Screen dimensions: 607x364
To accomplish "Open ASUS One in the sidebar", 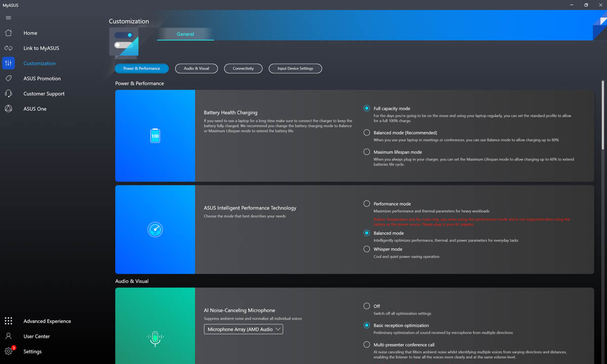I will pyautogui.click(x=35, y=109).
